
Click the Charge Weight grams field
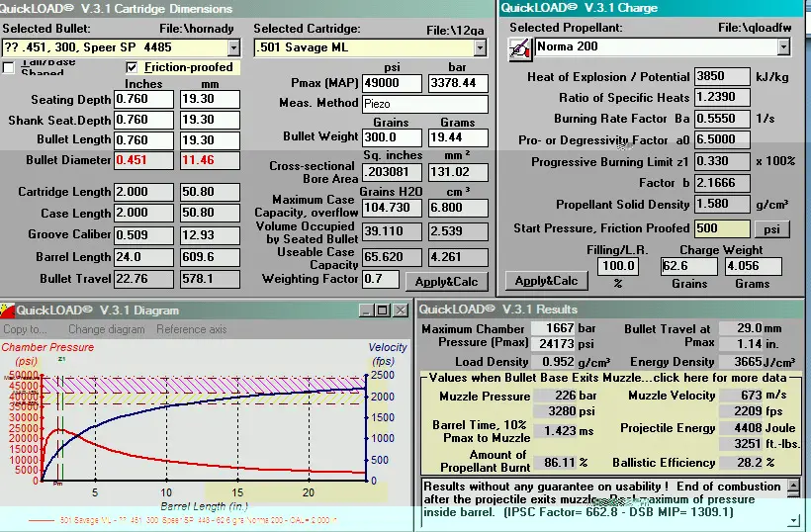[753, 266]
